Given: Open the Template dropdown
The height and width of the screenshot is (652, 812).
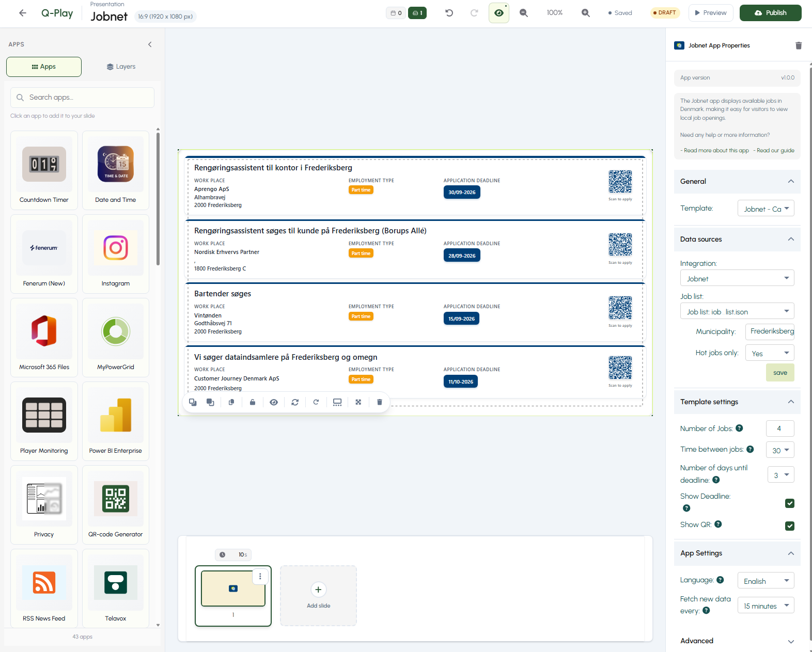Looking at the screenshot, I should click(766, 209).
